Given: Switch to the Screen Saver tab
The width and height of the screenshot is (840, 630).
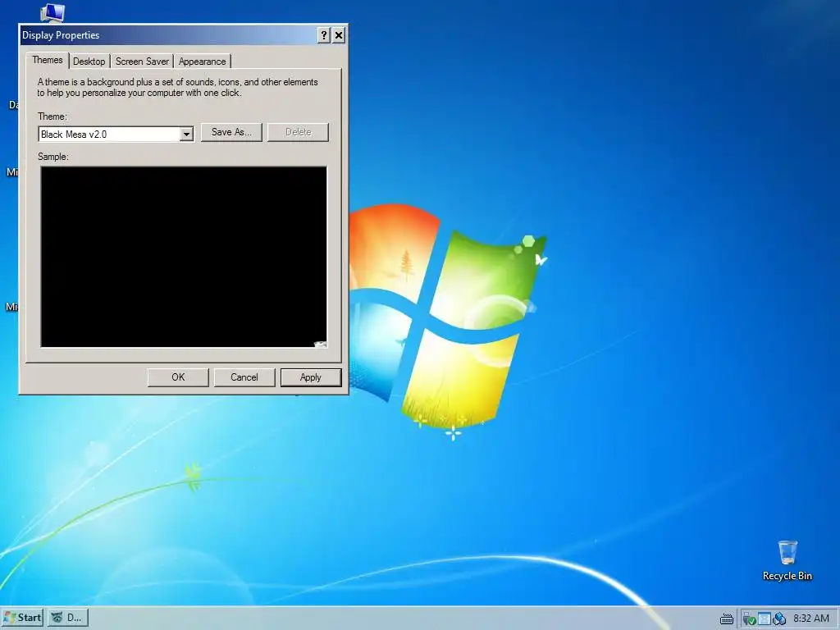Looking at the screenshot, I should (x=142, y=62).
